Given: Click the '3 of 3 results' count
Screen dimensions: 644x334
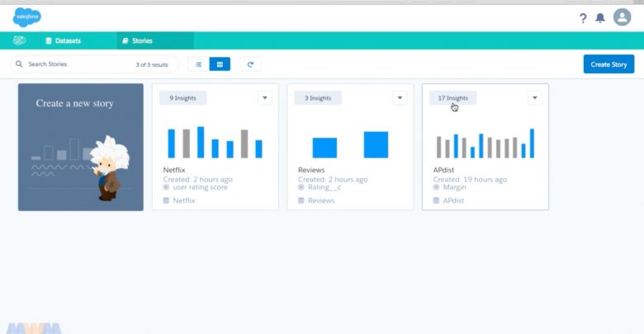Looking at the screenshot, I should [x=152, y=65].
